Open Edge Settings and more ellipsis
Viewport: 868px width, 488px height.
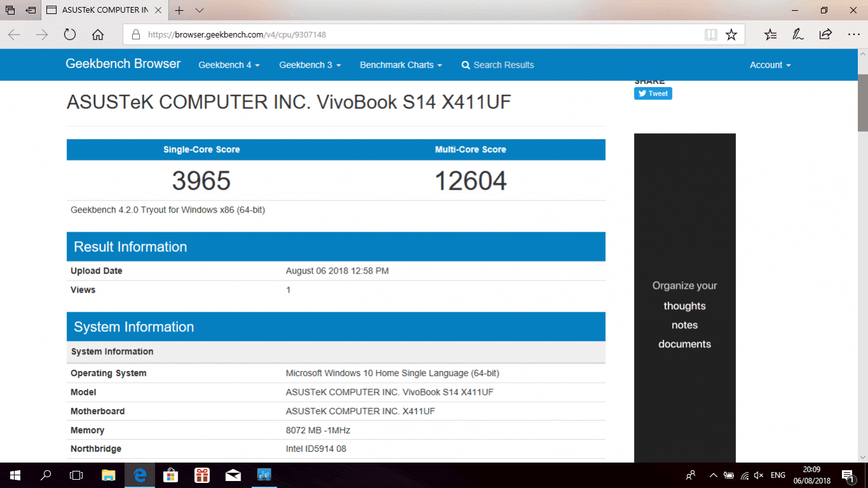coord(853,35)
